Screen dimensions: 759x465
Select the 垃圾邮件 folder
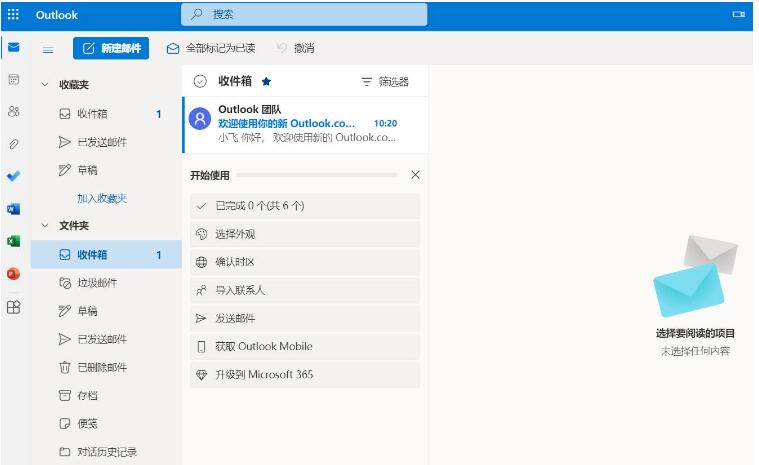(x=96, y=283)
